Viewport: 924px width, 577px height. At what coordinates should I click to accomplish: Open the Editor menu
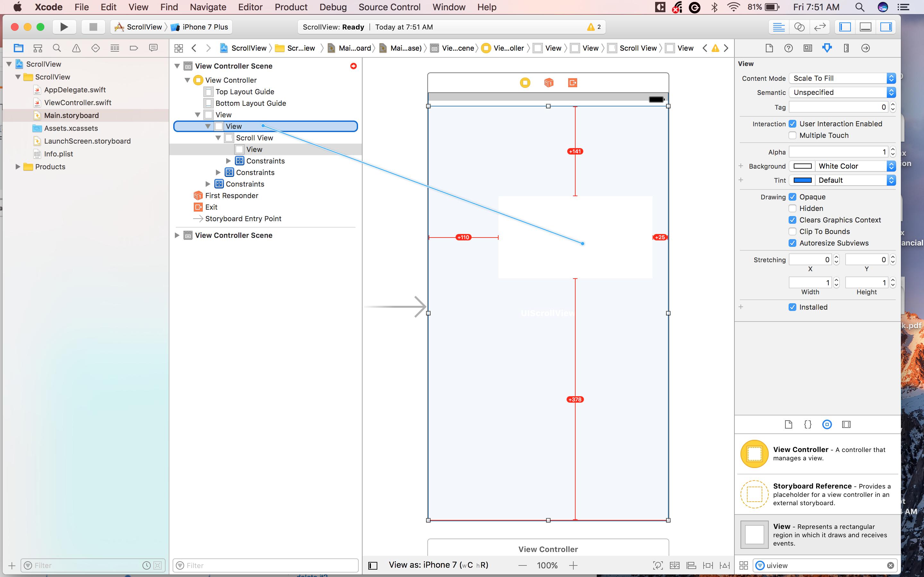point(250,7)
